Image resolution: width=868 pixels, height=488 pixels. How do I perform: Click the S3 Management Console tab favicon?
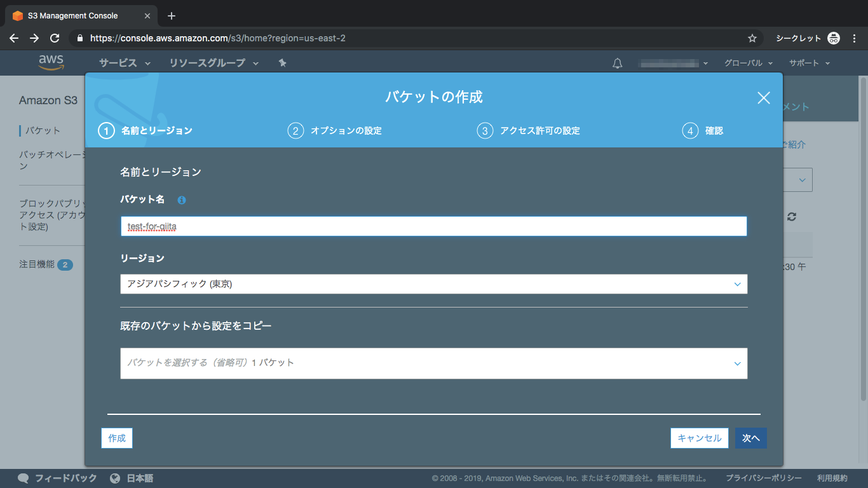click(x=17, y=16)
